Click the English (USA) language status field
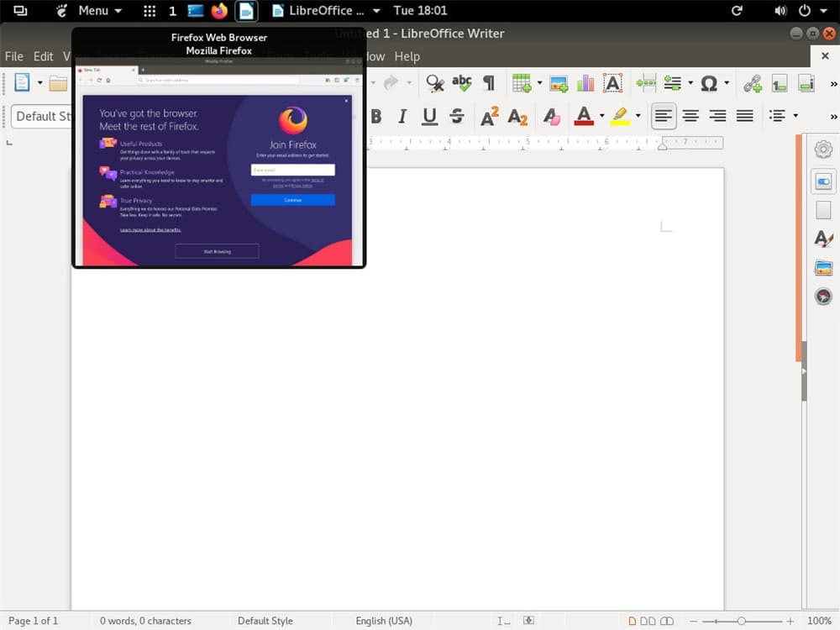This screenshot has width=840, height=630. coord(384,621)
